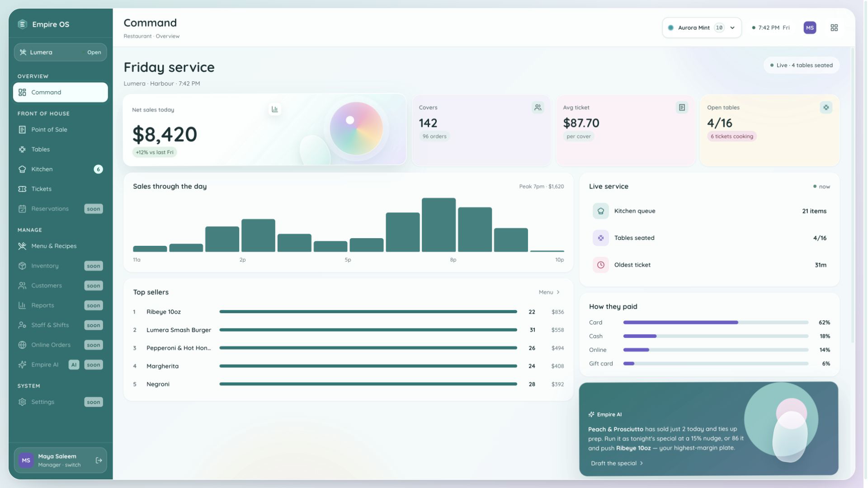Click the Lumera Smash Burger row
Image resolution: width=868 pixels, height=488 pixels.
coord(348,330)
